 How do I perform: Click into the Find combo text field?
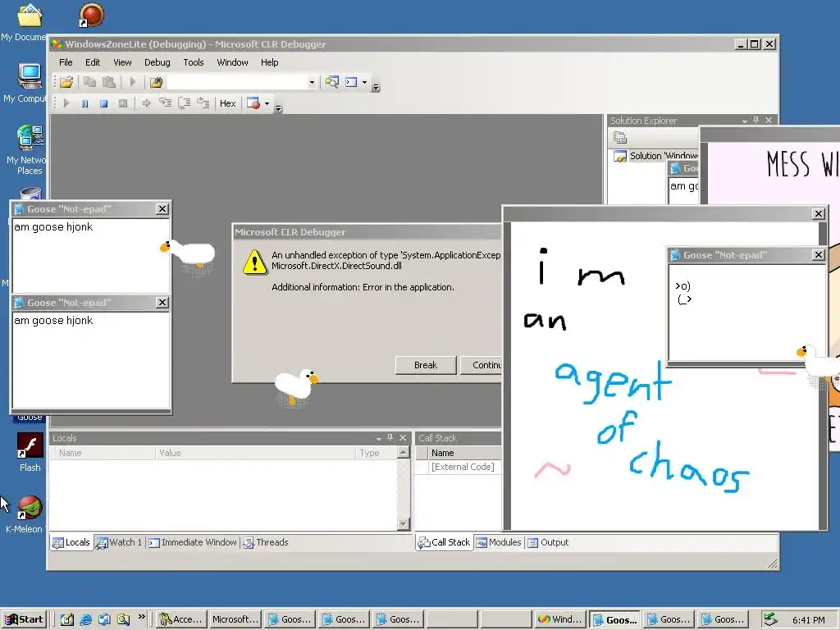237,83
